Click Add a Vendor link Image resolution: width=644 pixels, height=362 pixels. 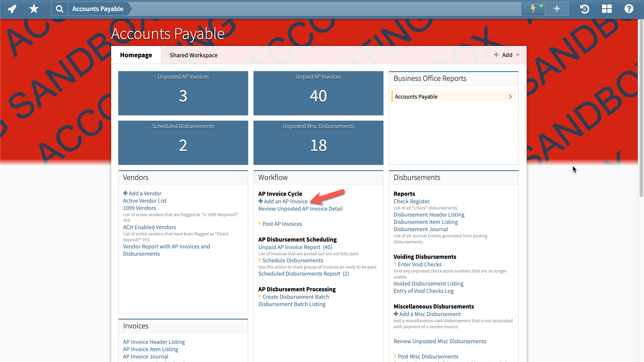pos(145,193)
